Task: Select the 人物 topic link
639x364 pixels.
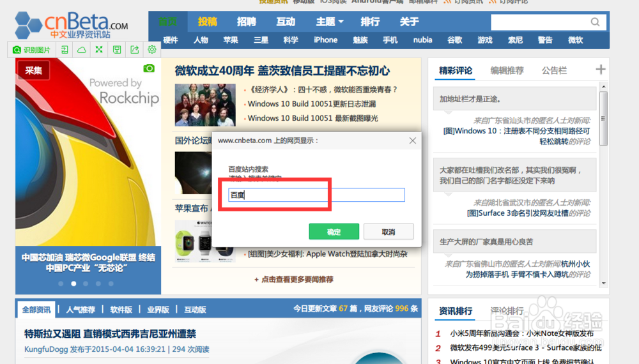Action: [201, 40]
